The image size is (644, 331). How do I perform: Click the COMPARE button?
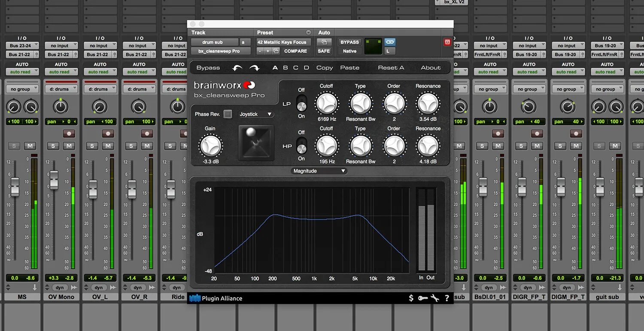pyautogui.click(x=295, y=51)
